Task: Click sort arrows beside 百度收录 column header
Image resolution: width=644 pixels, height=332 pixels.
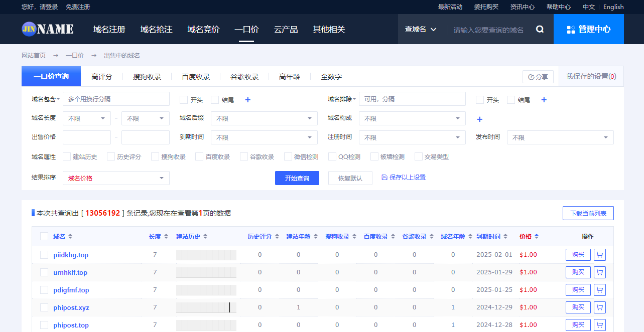Action: pos(393,237)
